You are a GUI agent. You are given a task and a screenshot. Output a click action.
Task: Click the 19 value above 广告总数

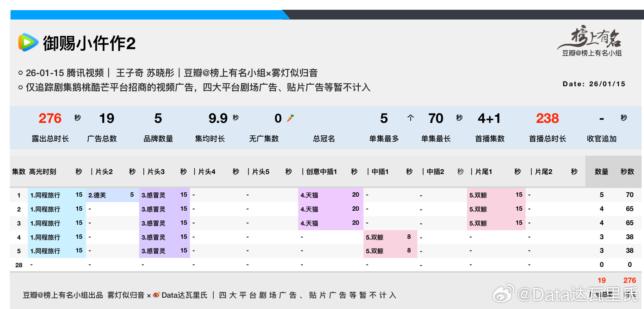(107, 118)
